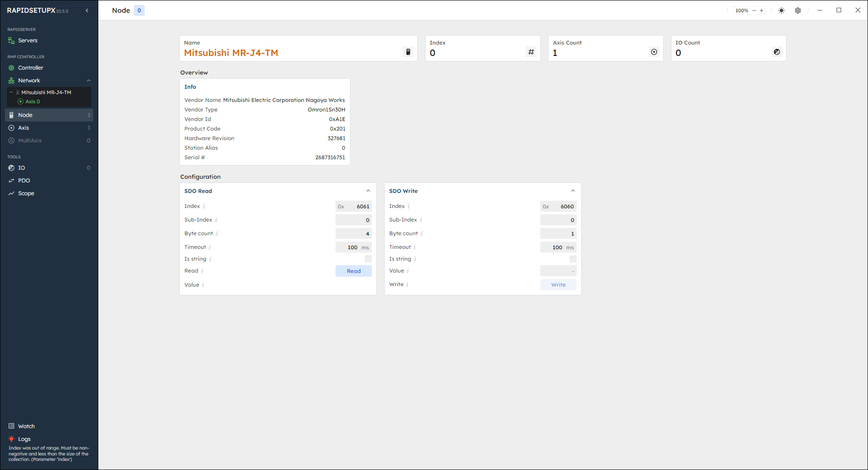The width and height of the screenshot is (868, 470).
Task: Click the target icon in Axis Count card
Action: (654, 52)
